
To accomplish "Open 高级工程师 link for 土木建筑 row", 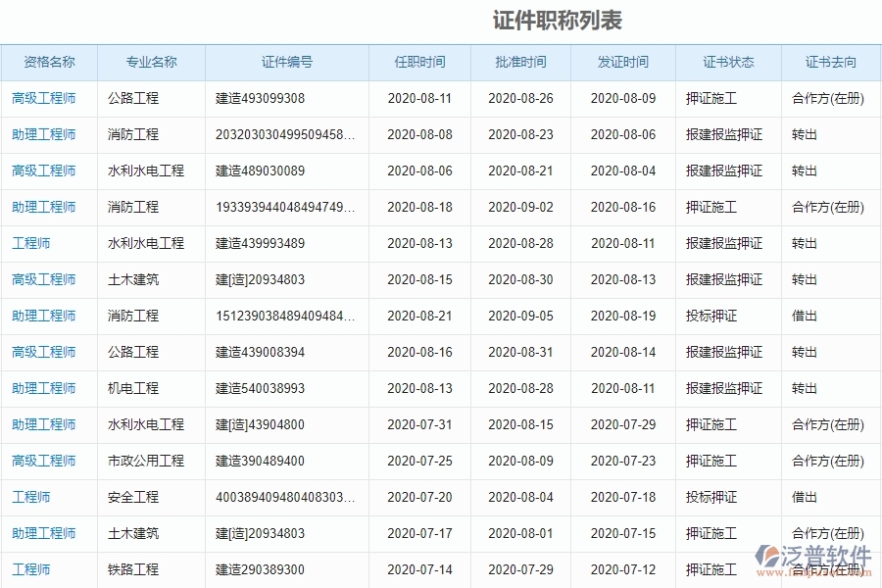I will (47, 279).
